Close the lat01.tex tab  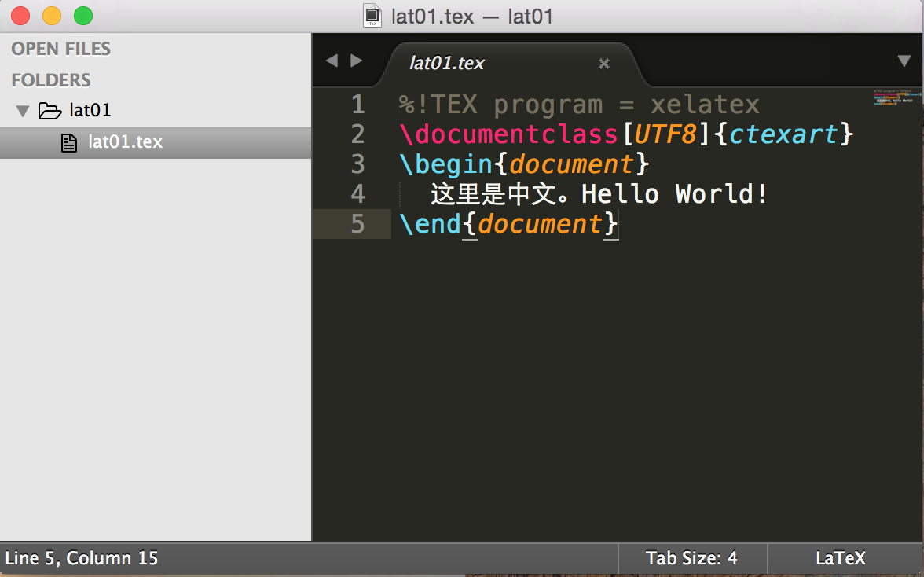[604, 63]
